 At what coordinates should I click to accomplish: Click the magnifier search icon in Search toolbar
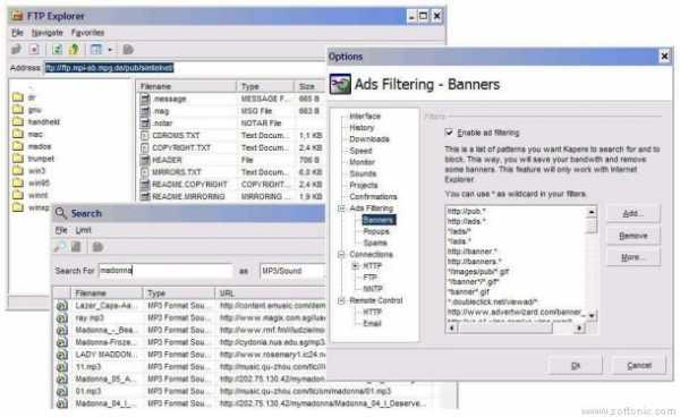(59, 247)
